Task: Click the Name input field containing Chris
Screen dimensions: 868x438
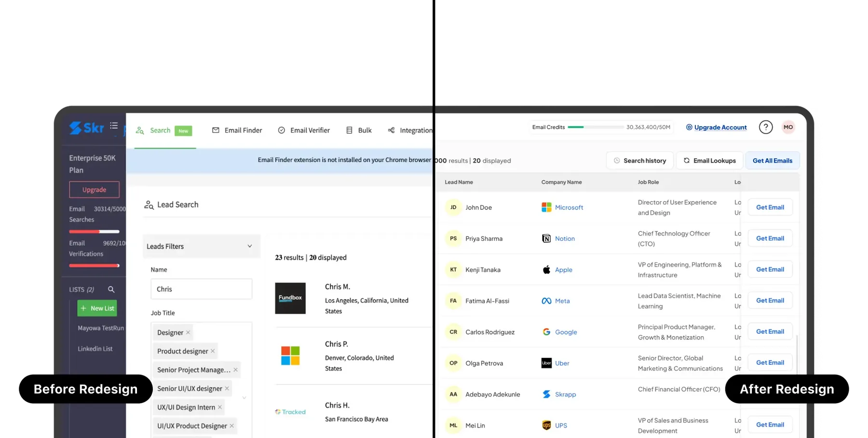Action: 202,289
